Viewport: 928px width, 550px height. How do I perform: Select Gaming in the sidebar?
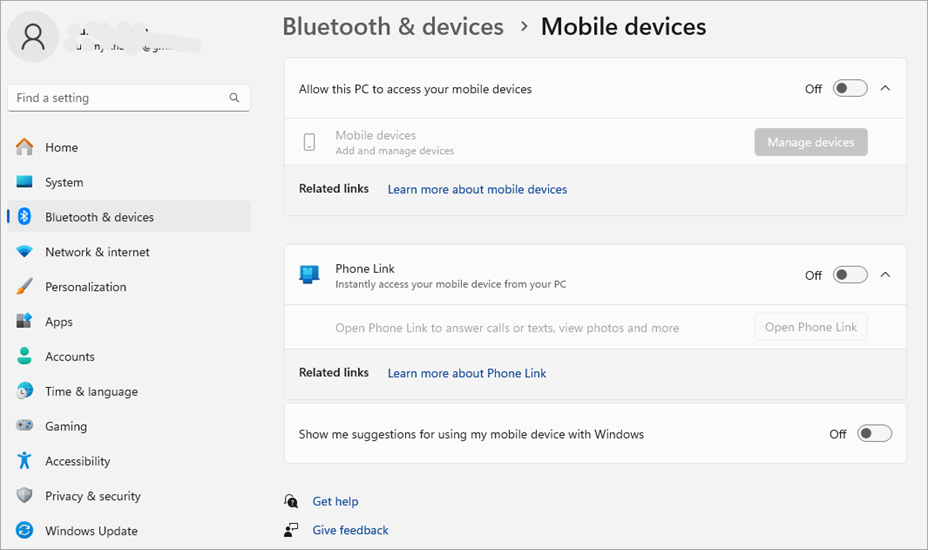pos(66,426)
